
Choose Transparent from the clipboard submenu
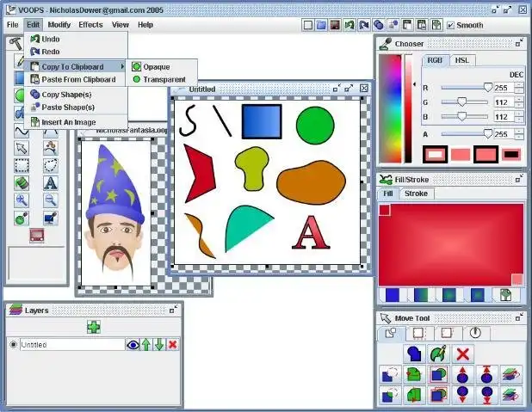tap(162, 80)
